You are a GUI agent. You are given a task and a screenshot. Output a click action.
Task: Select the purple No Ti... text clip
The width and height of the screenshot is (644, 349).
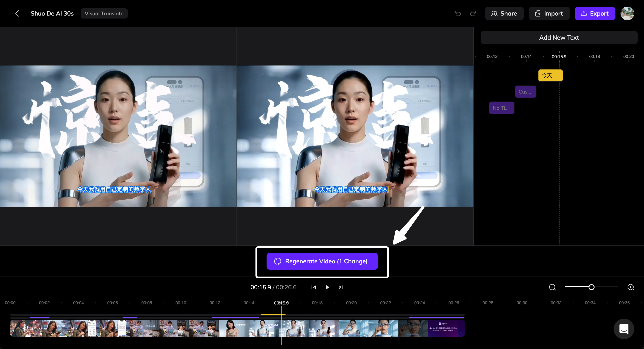pyautogui.click(x=502, y=108)
